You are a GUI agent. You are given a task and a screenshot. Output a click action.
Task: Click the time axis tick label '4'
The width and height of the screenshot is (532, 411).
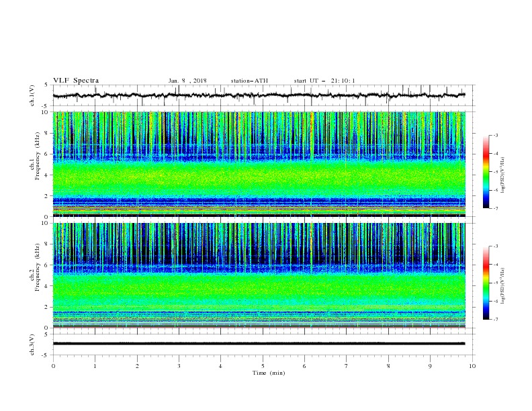click(220, 366)
